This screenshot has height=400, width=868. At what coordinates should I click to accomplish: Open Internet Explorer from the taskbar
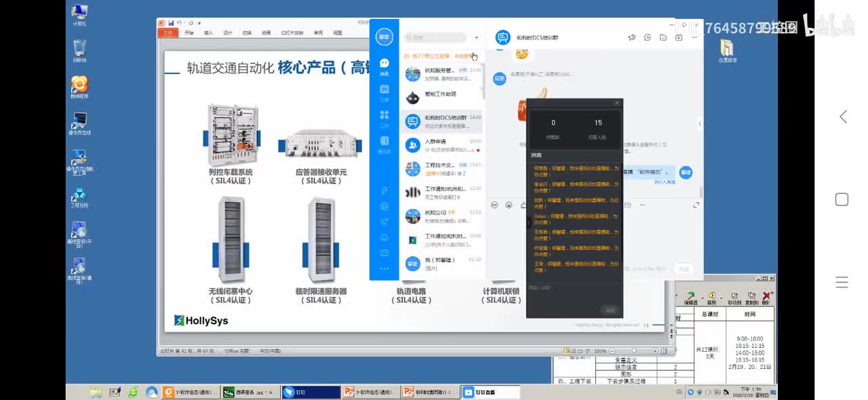pyautogui.click(x=133, y=392)
